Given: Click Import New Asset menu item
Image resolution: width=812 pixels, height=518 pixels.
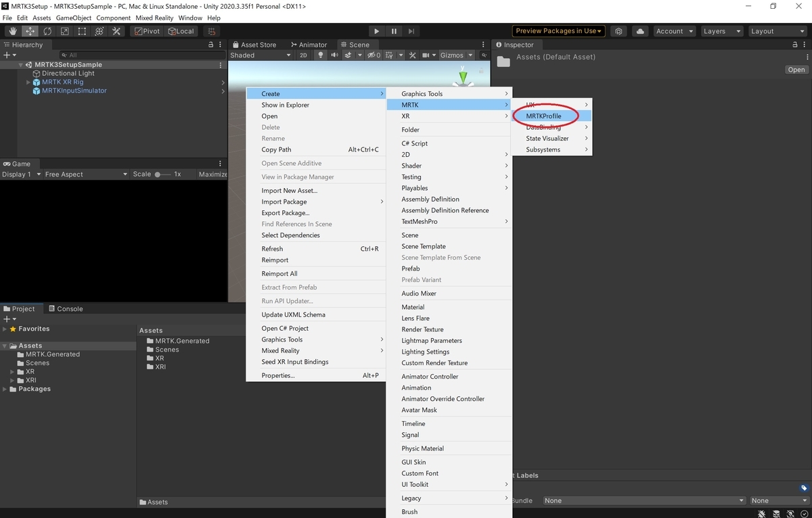Looking at the screenshot, I should (315, 191).
